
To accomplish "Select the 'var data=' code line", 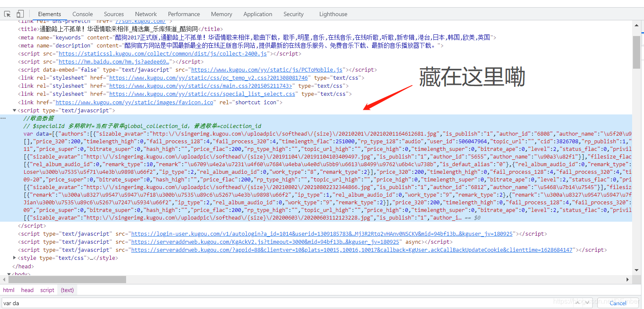I will coord(328,134).
